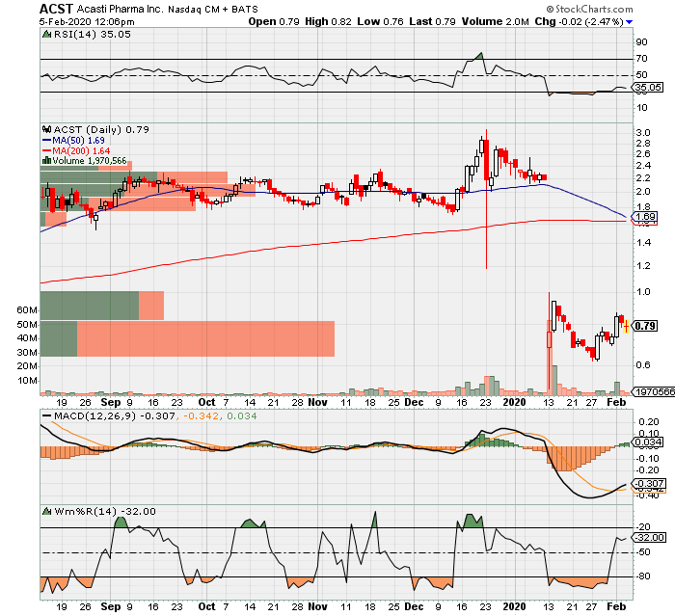Open the StockCharts.com copyright link
The image size is (675, 616).
590,9
